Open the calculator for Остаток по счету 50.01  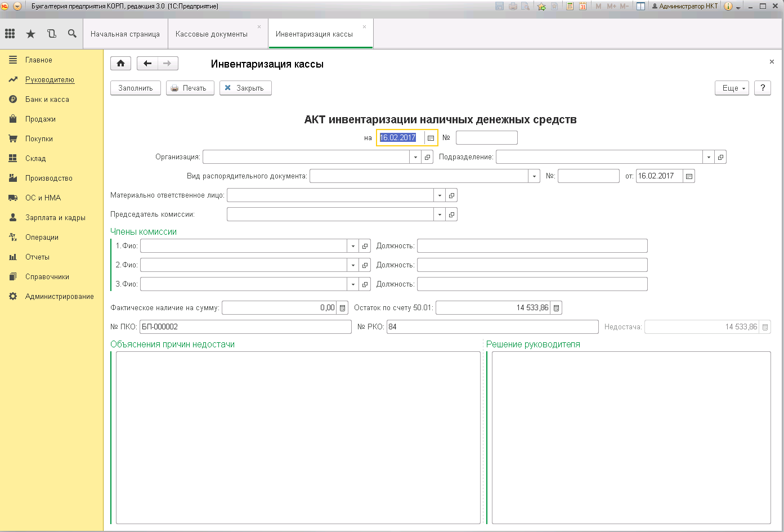click(556, 308)
